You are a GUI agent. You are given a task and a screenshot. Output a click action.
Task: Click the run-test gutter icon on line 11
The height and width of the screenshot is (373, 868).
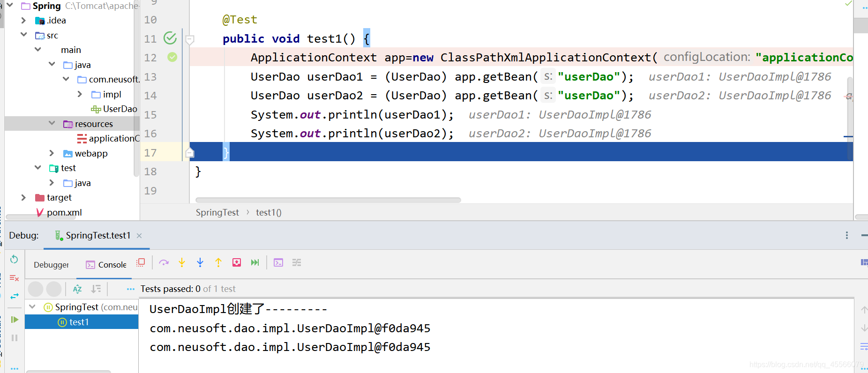170,38
